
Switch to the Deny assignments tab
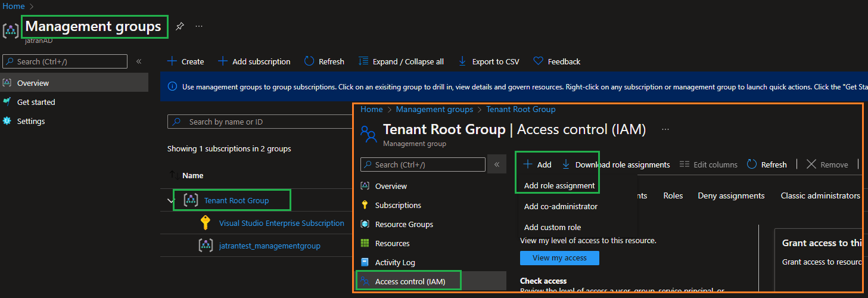[x=731, y=195]
